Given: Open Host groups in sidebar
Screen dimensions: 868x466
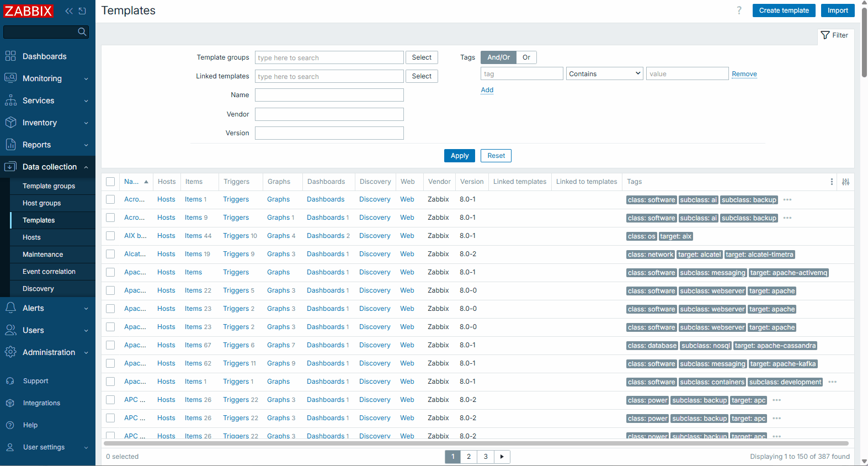Looking at the screenshot, I should pyautogui.click(x=42, y=203).
